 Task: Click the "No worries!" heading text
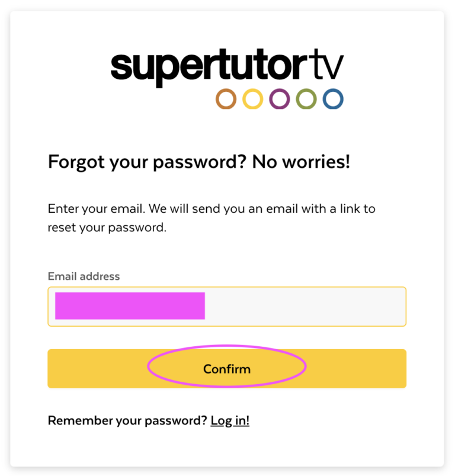point(301,161)
